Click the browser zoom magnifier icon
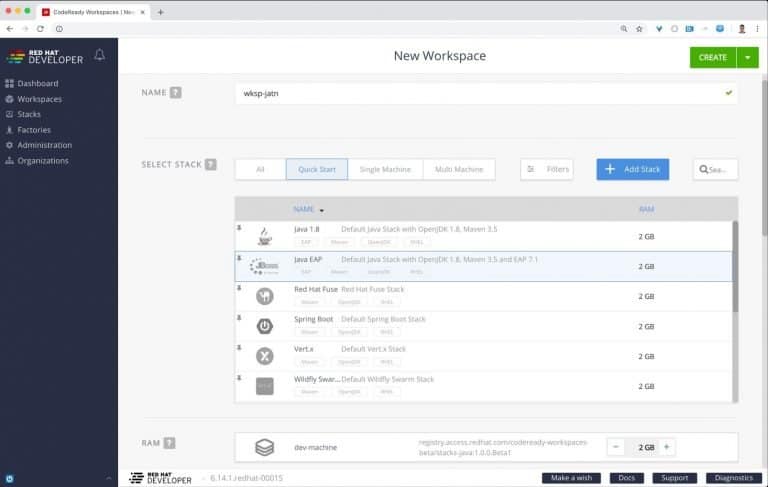This screenshot has width=768, height=487. click(624, 29)
